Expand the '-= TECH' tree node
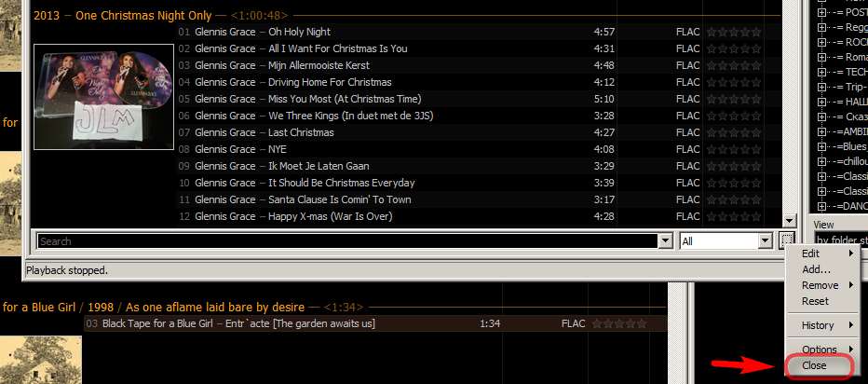868x384 pixels. tap(821, 72)
